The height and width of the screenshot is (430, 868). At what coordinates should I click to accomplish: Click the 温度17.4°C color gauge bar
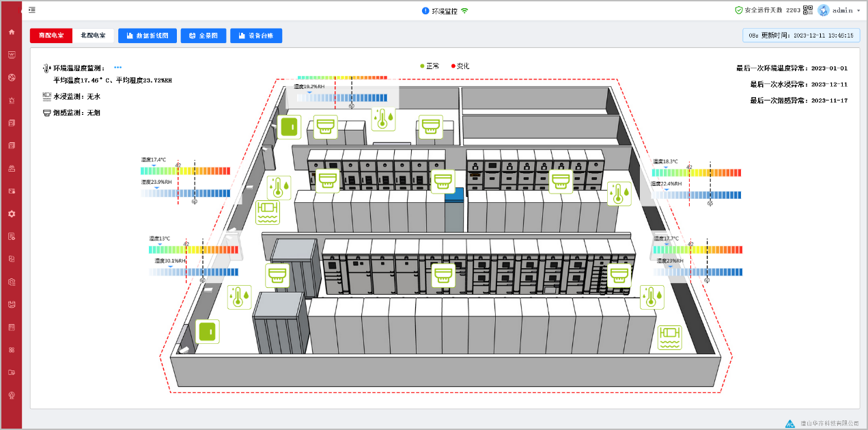[186, 171]
